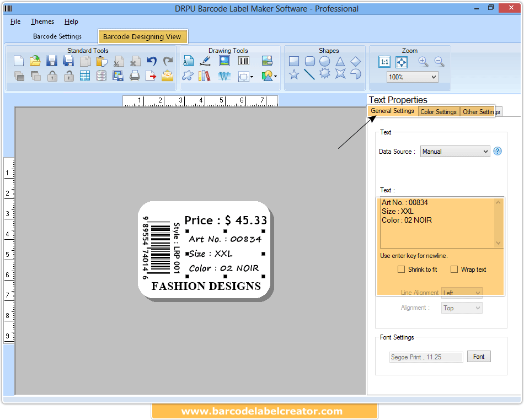Draw a triangle shape
Screen dimensions: 524x420
tap(340, 61)
